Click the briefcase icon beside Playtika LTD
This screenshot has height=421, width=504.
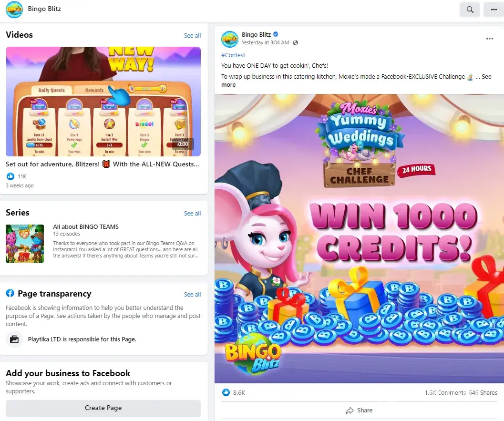[x=14, y=339]
